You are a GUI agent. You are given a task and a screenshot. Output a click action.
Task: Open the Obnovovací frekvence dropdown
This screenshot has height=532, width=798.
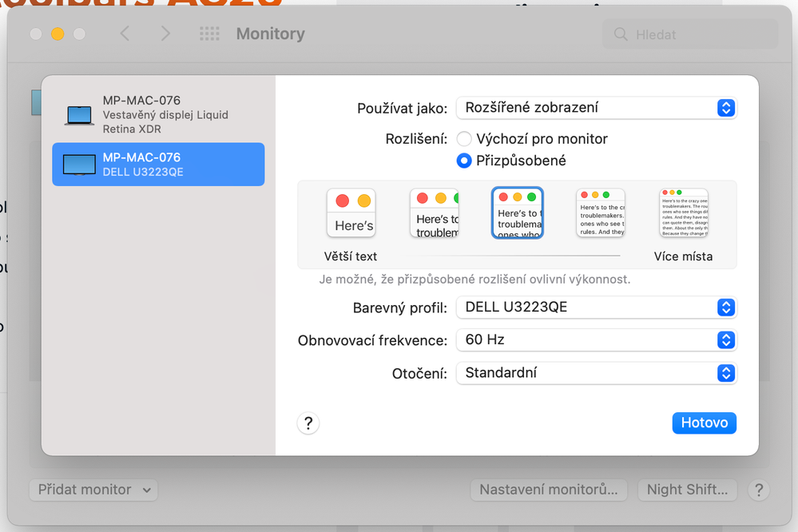click(x=597, y=339)
